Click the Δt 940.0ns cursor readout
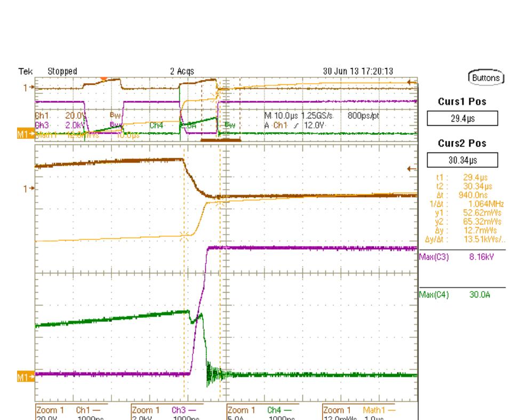This screenshot has height=420, width=512. [x=462, y=195]
